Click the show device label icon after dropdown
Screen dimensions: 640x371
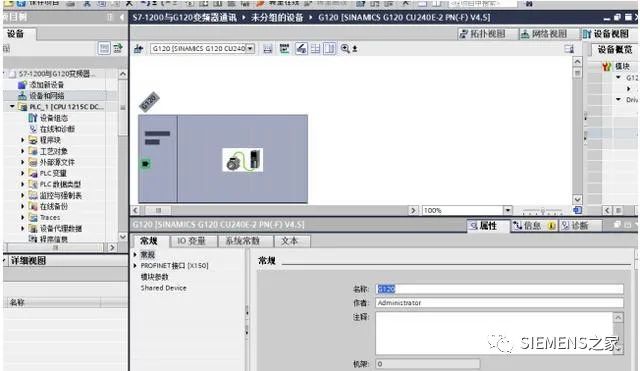click(x=268, y=49)
